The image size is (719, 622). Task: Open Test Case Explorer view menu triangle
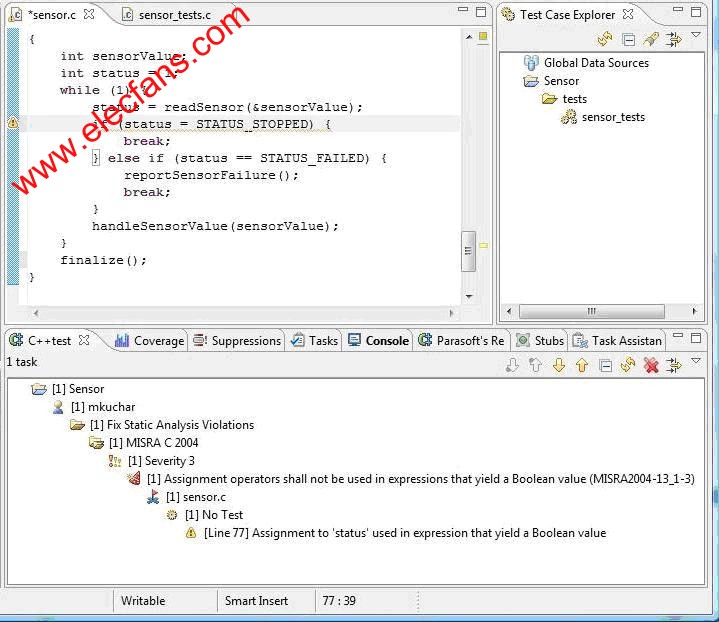696,36
